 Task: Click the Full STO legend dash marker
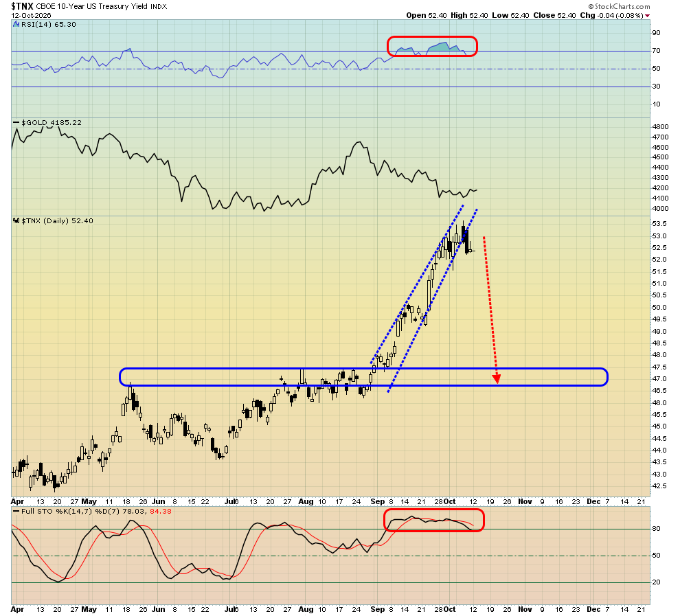(x=16, y=512)
